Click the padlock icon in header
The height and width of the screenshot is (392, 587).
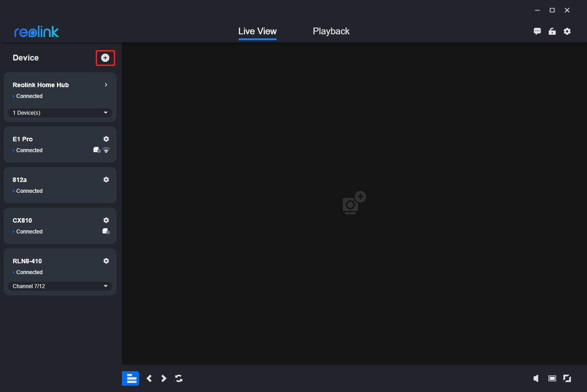pos(552,31)
